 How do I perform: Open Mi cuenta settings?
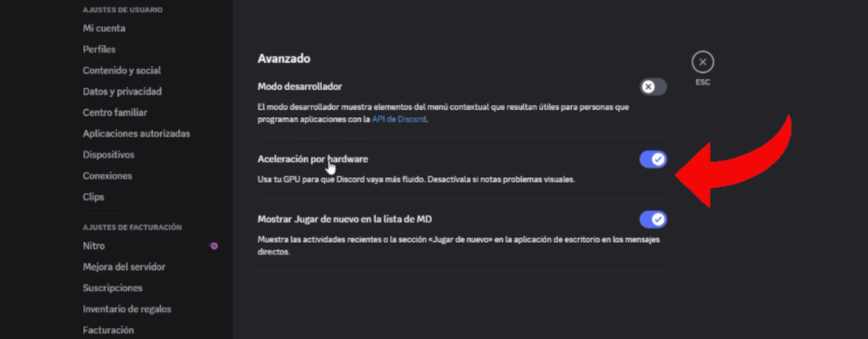(104, 28)
